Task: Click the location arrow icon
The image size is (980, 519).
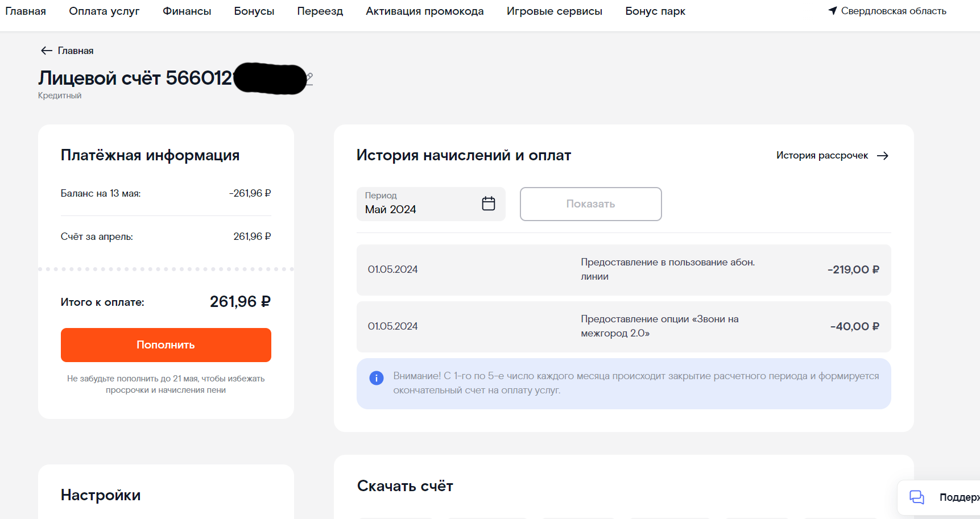Action: tap(833, 10)
